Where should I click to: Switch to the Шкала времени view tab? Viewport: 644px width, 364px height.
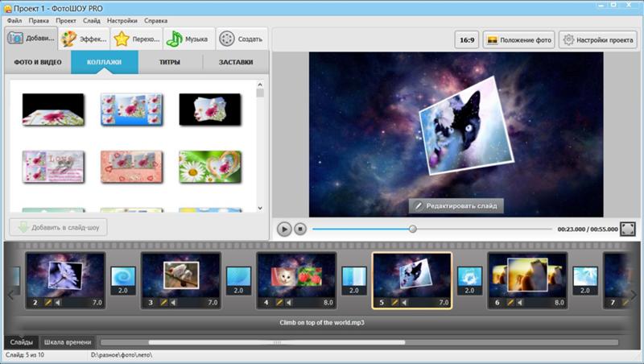(68, 341)
